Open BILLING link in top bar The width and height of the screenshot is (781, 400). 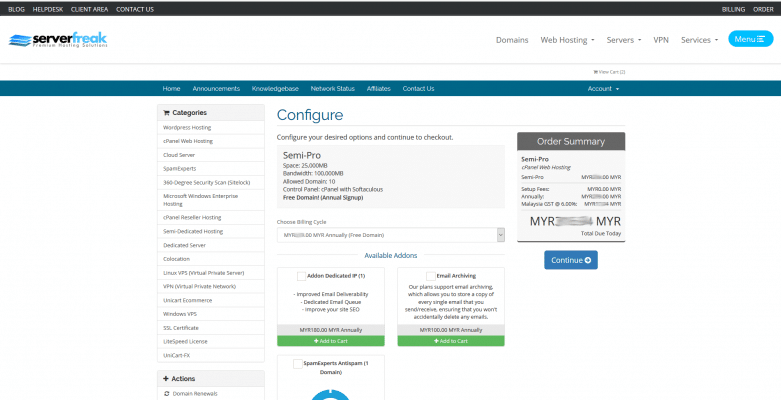pyautogui.click(x=733, y=9)
